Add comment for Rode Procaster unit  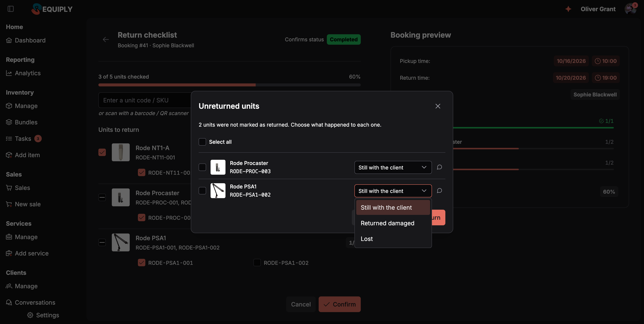pos(439,167)
